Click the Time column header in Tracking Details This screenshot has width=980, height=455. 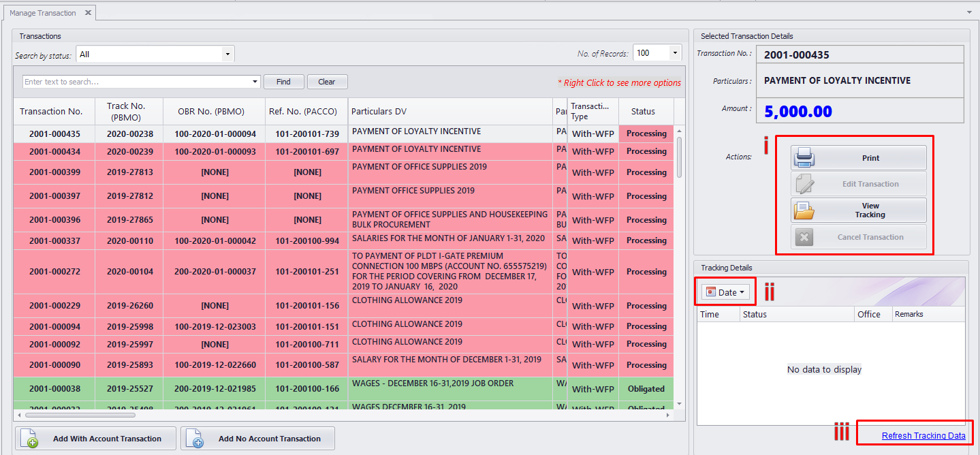coord(718,314)
